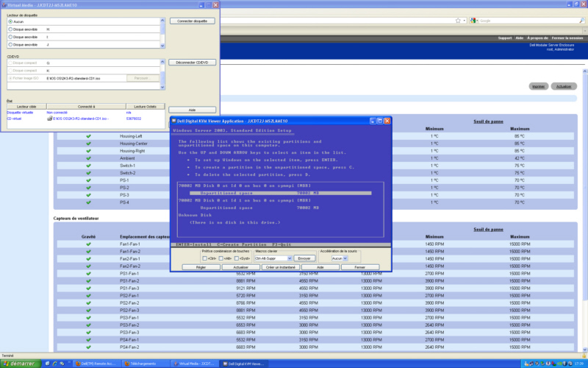Click 'Fermer' button in KVM viewer
This screenshot has height=368, width=588.
(360, 267)
